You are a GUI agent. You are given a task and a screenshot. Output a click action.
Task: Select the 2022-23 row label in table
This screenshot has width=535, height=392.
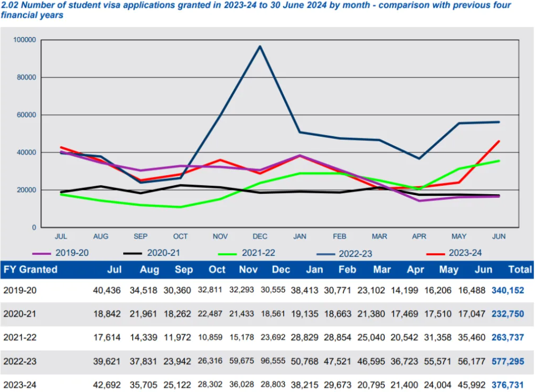coord(20,361)
